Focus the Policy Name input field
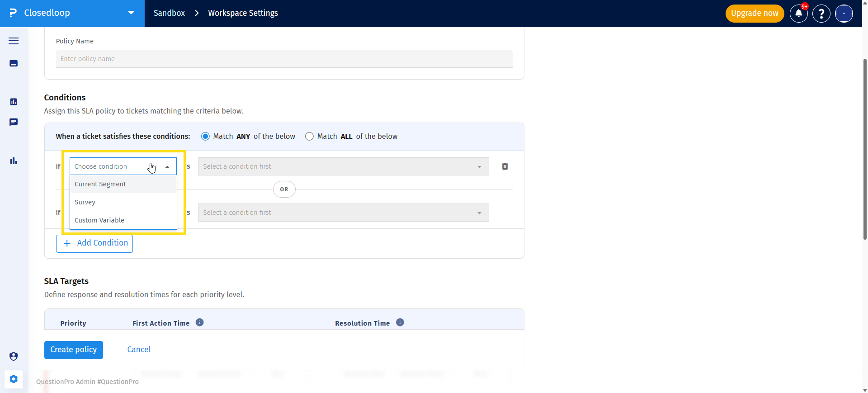Viewport: 868px width, 393px height. click(x=284, y=59)
